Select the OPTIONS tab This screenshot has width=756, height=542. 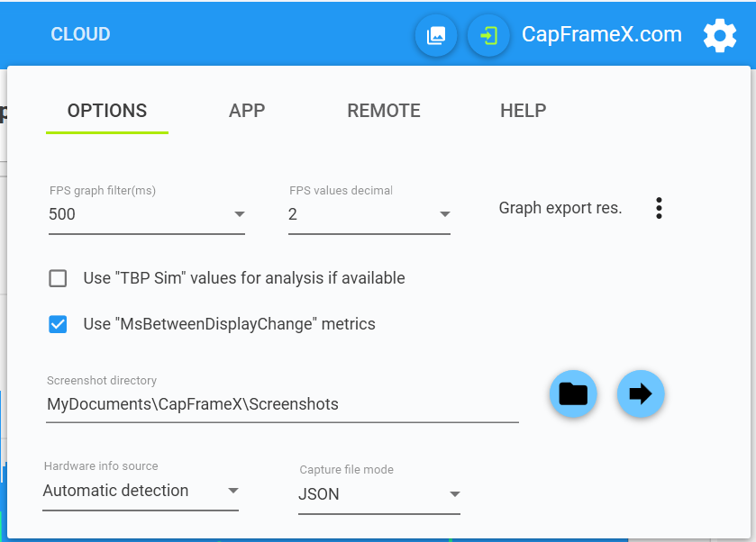pos(107,111)
